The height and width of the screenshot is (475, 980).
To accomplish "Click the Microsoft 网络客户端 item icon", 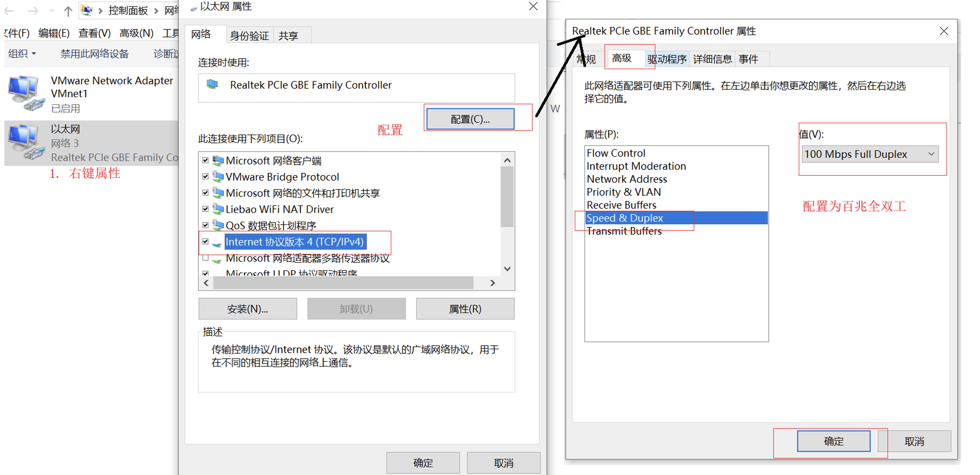I will point(217,161).
